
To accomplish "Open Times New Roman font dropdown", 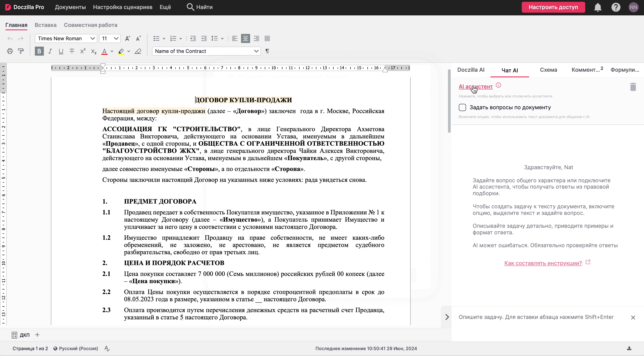I will 66,38.
